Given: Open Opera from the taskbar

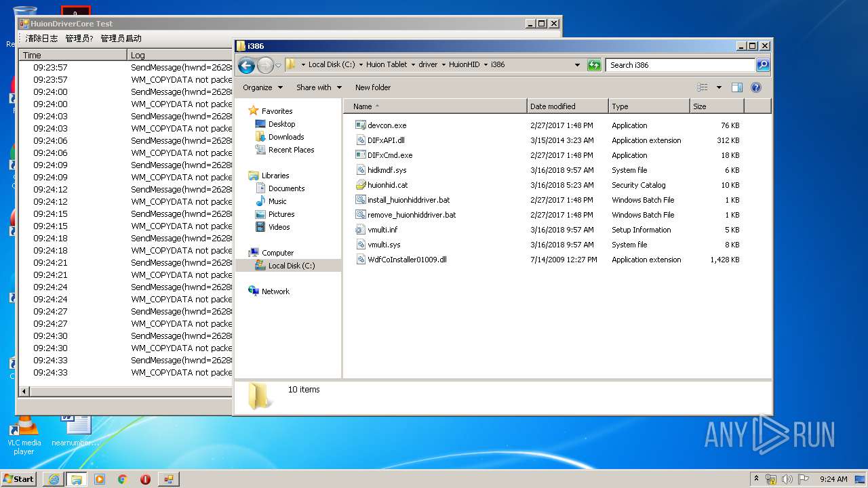Looking at the screenshot, I should point(145,479).
